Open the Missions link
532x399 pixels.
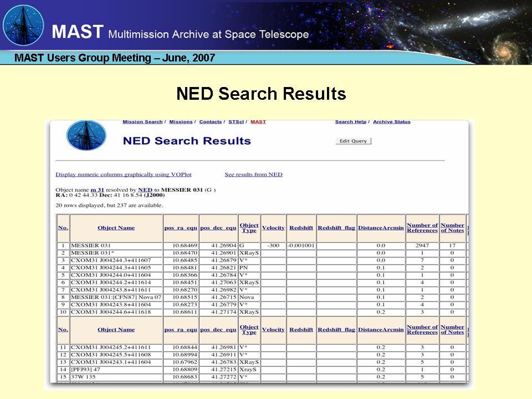click(181, 122)
